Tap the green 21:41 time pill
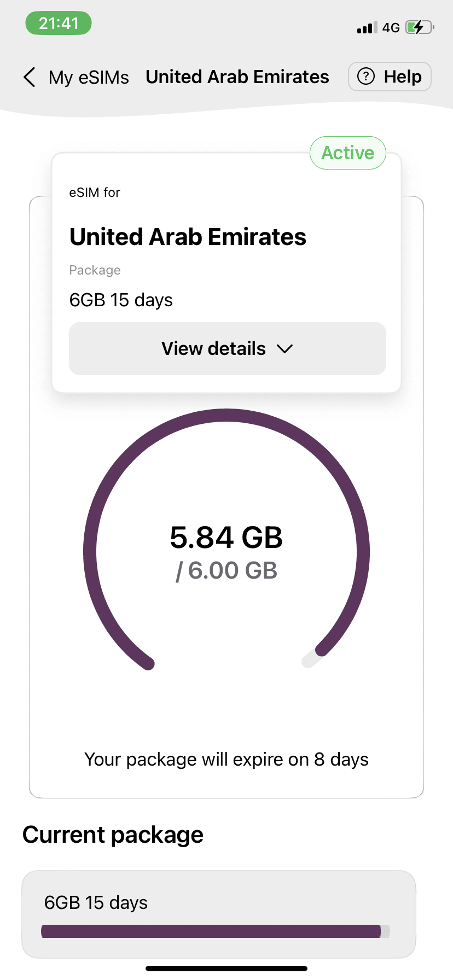 (59, 24)
